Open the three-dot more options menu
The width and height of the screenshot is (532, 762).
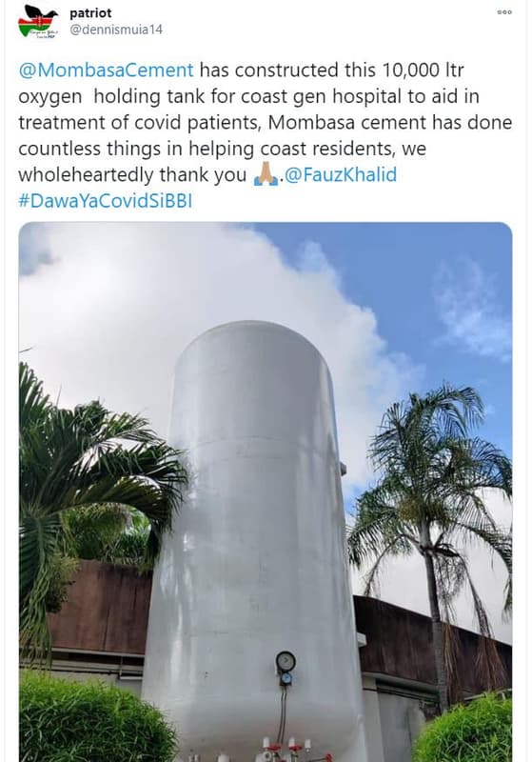coord(504,12)
